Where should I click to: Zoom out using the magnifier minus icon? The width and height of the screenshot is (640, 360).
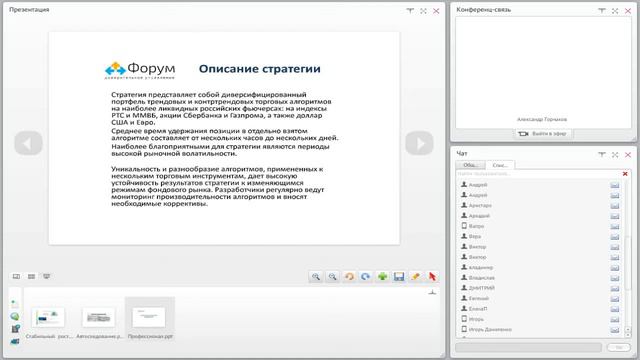333,277
